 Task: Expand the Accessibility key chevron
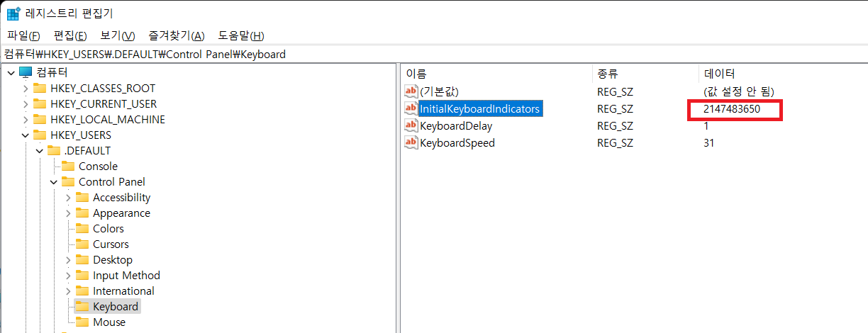68,197
